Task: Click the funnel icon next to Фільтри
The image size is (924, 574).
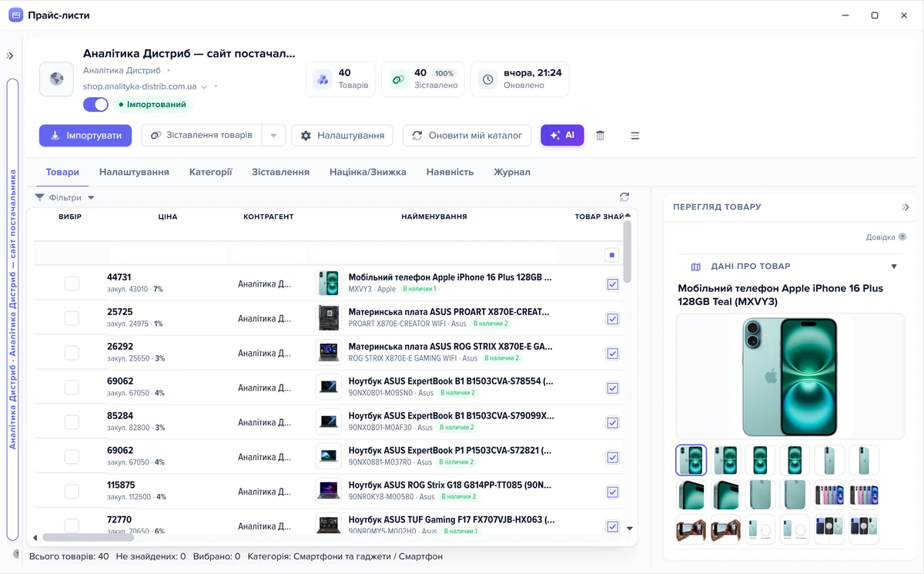Action: [x=40, y=198]
